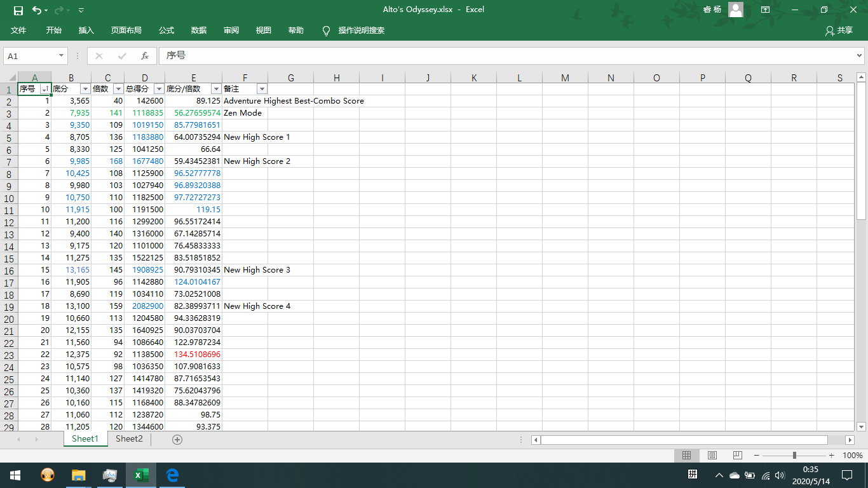This screenshot has width=868, height=488.
Task: Open Insert Function fx dialog
Action: [145, 56]
